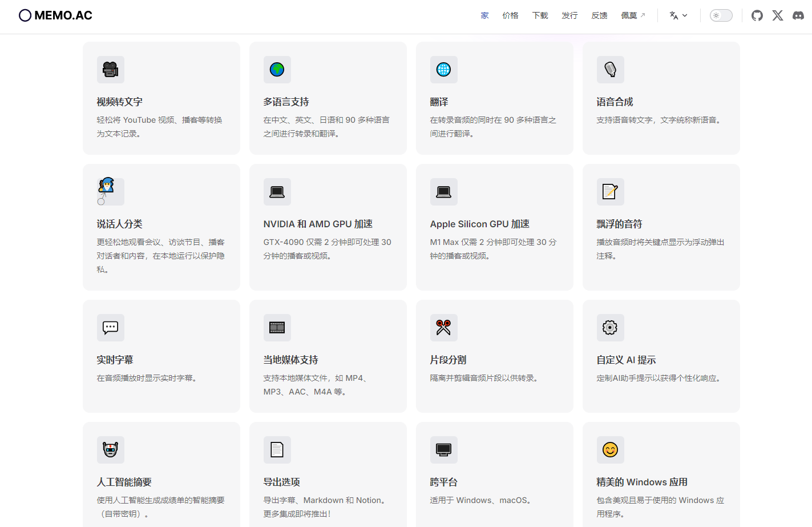The width and height of the screenshot is (812, 527).
Task: Select the 当地媒体支持 heading
Action: pos(291,360)
